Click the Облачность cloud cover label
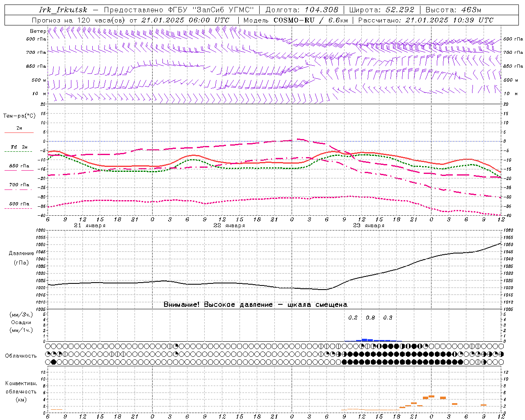This screenshot has height=420, width=525. (21, 356)
